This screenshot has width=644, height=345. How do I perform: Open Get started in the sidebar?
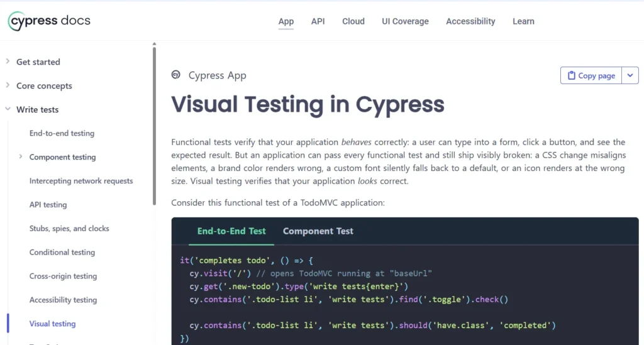tap(38, 62)
